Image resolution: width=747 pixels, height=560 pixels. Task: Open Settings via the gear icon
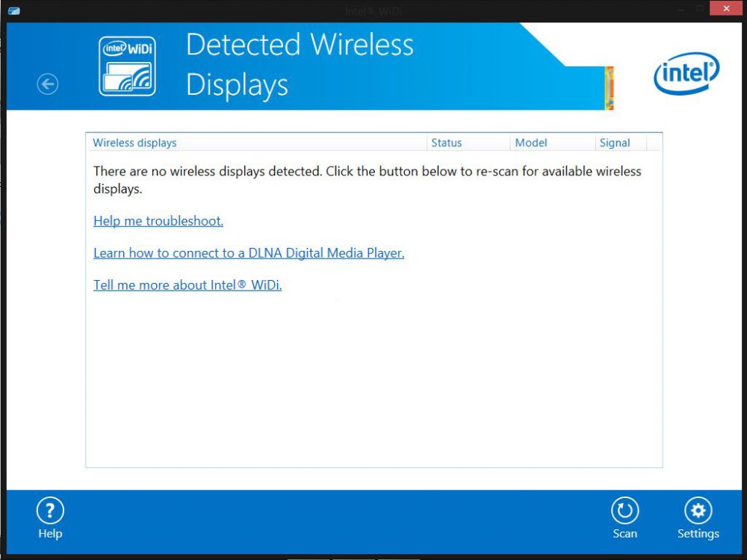[x=698, y=511]
